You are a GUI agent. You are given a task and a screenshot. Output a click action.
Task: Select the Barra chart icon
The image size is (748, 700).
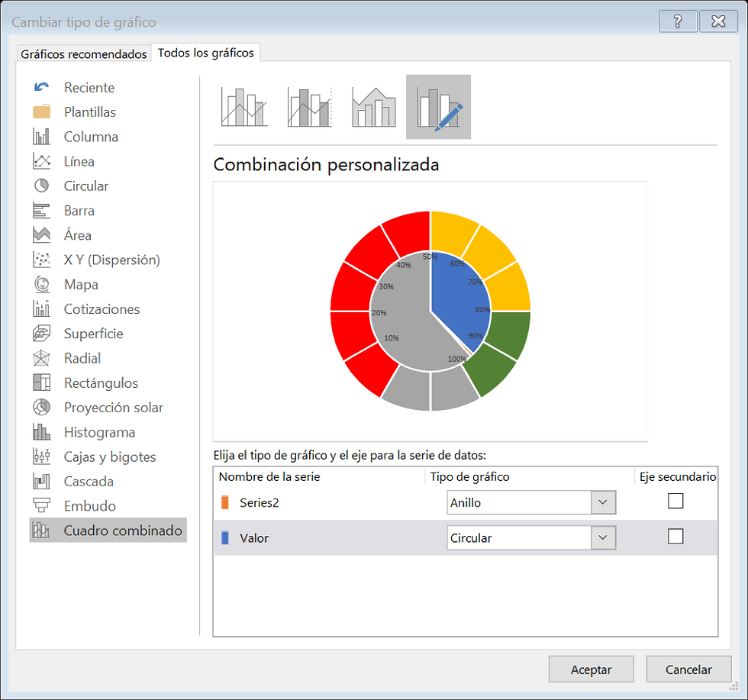pos(41,211)
